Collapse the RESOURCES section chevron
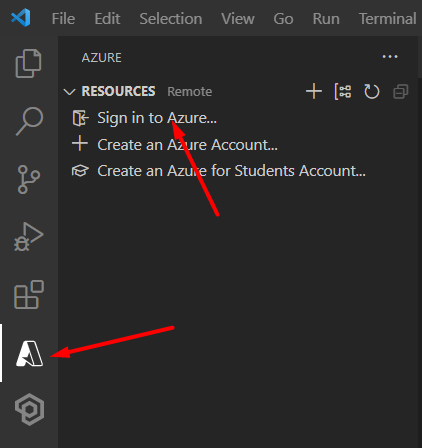Image resolution: width=422 pixels, height=448 pixels. click(69, 92)
